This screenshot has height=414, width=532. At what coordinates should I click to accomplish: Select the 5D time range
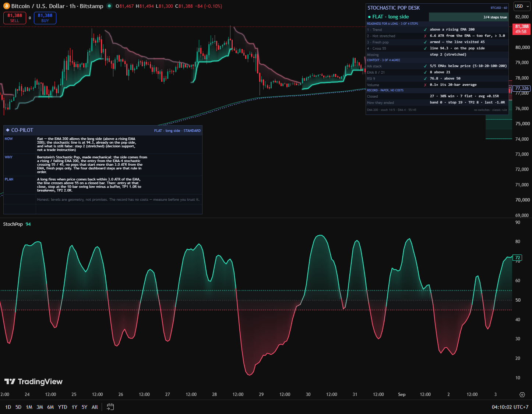point(18,407)
